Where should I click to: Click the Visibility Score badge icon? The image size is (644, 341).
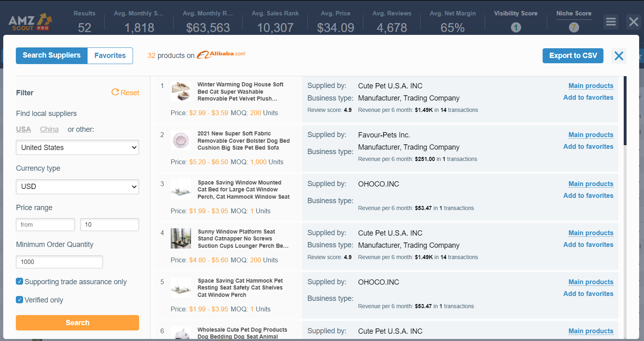point(515,28)
